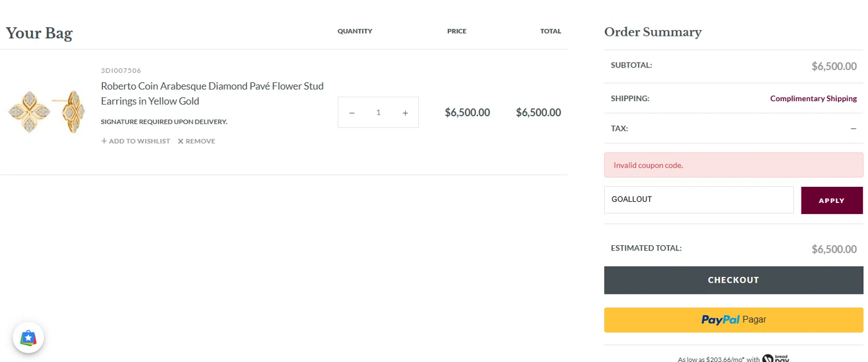Click the coupon code input field
The width and height of the screenshot is (868, 362).
[x=698, y=200]
